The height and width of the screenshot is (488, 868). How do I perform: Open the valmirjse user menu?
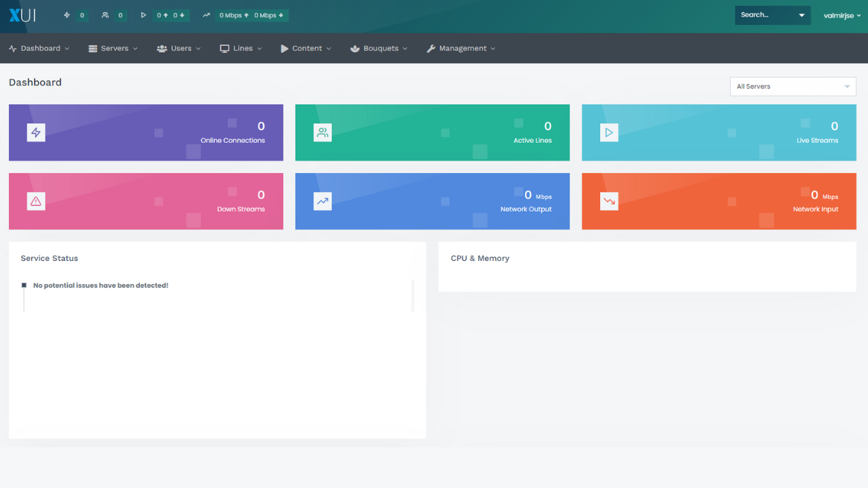(842, 15)
